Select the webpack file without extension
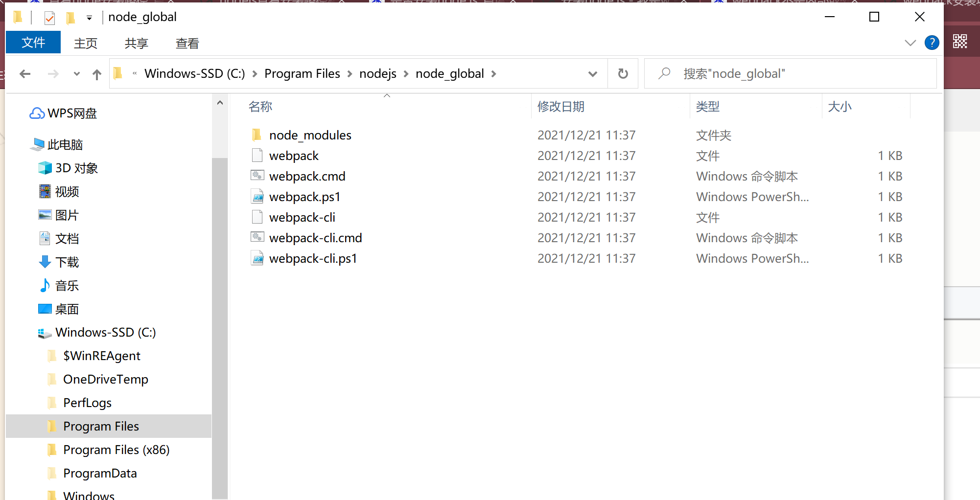Image resolution: width=980 pixels, height=500 pixels. (294, 156)
